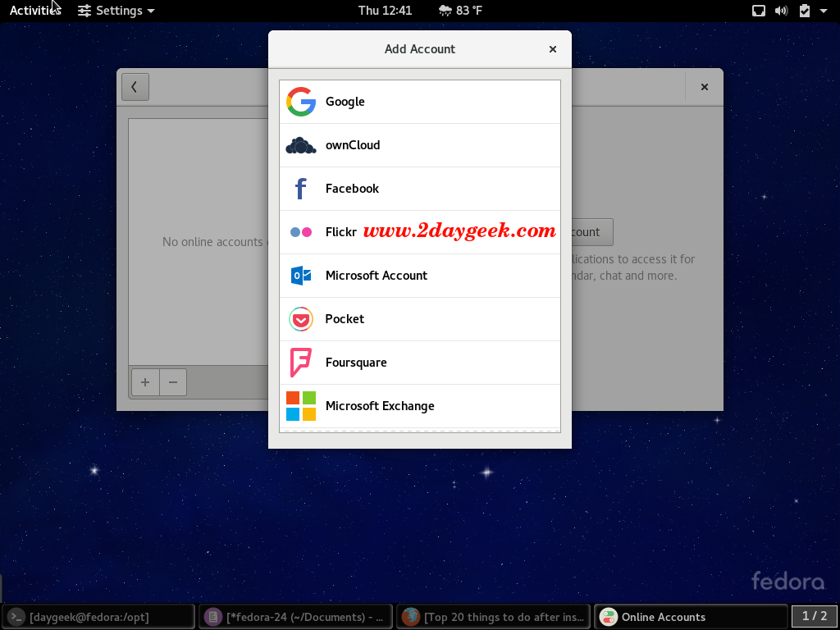Go back in the Online Accounts settings window
The width and height of the screenshot is (840, 630).
135,87
